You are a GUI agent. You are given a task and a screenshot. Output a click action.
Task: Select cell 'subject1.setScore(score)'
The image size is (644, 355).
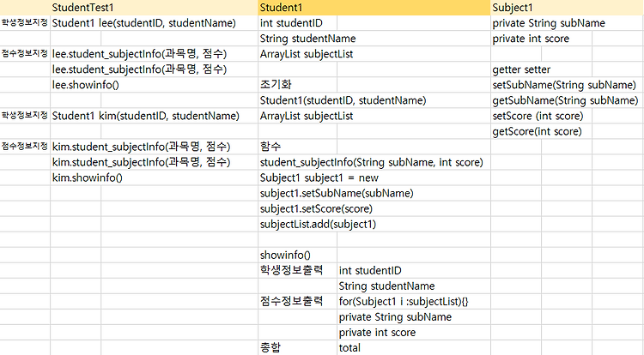pyautogui.click(x=316, y=209)
